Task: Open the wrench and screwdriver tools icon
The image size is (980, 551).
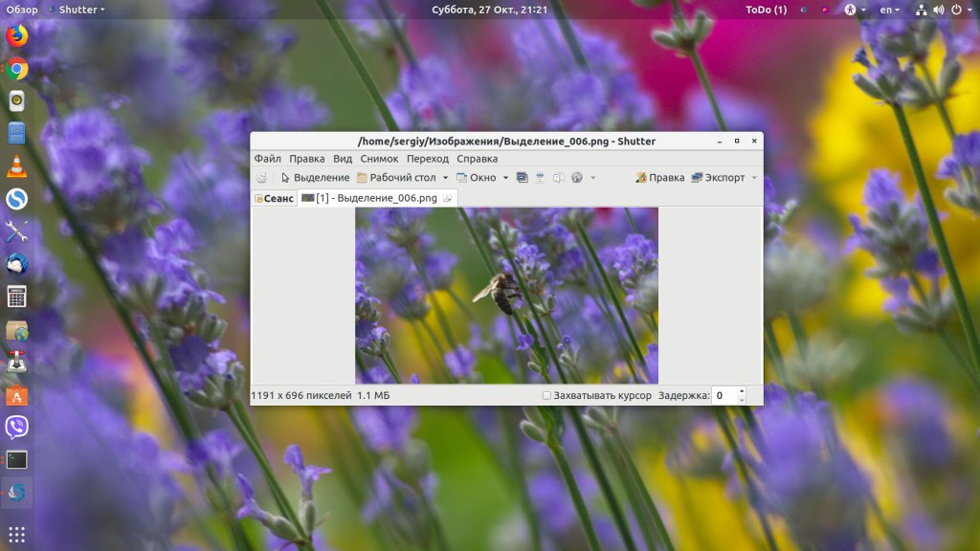Action: pos(17,231)
